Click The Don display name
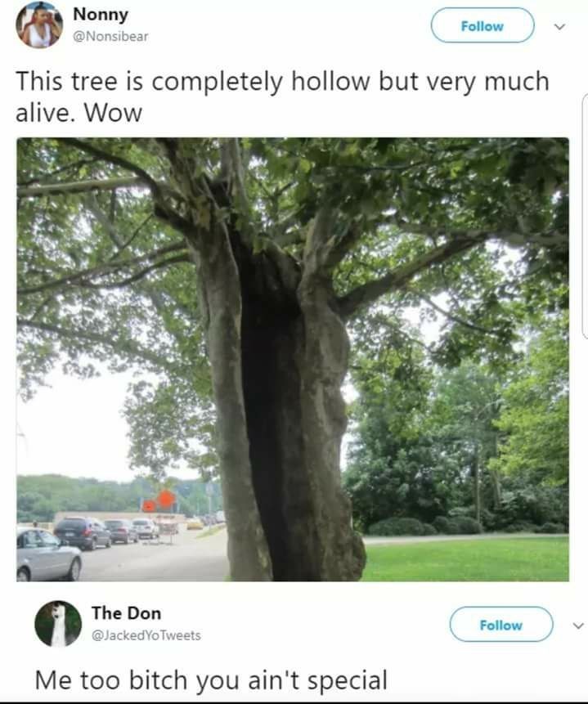Screen dimensions: 588x704 coord(126,613)
